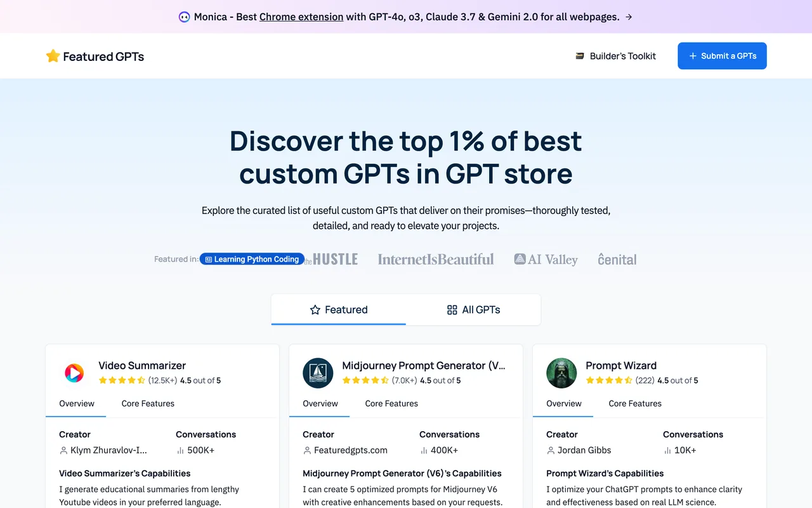Click the person icon beside Featuredgpts.com
Screen dimensions: 812x508
pos(307,450)
